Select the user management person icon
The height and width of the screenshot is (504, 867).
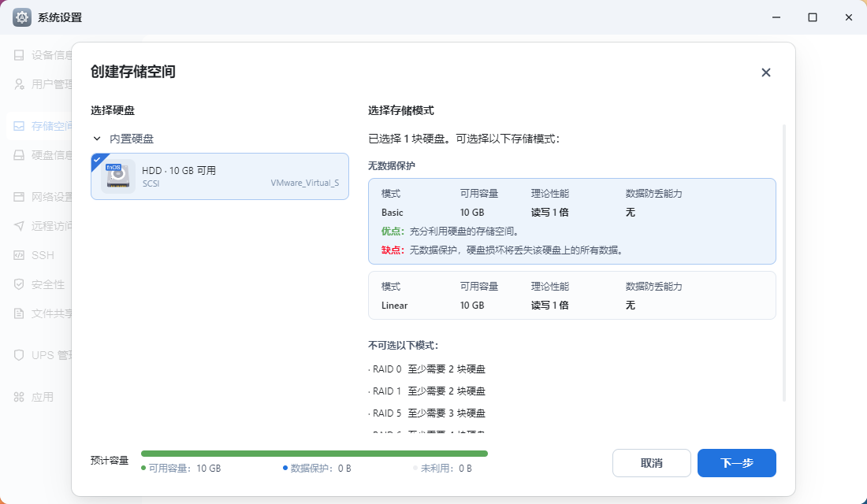pos(19,84)
